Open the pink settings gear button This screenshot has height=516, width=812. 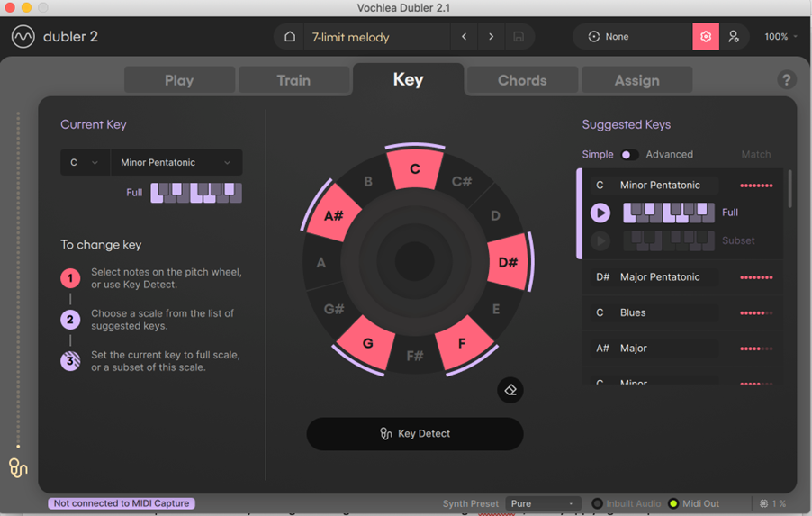705,37
